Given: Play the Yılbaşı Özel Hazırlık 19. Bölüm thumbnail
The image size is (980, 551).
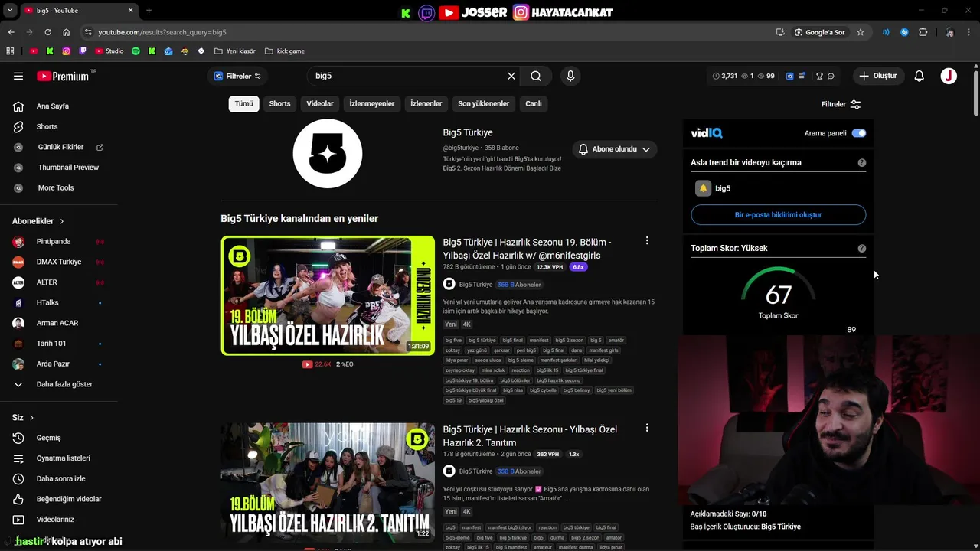Looking at the screenshot, I should pyautogui.click(x=328, y=295).
